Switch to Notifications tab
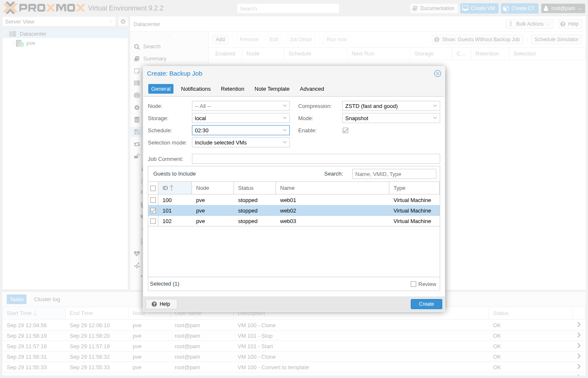The width and height of the screenshot is (588, 378). [x=196, y=89]
